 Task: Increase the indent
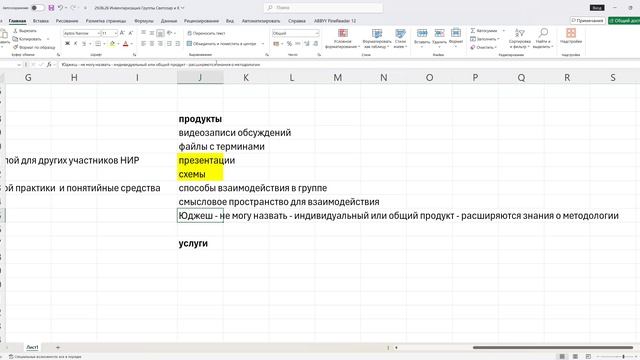[178, 44]
